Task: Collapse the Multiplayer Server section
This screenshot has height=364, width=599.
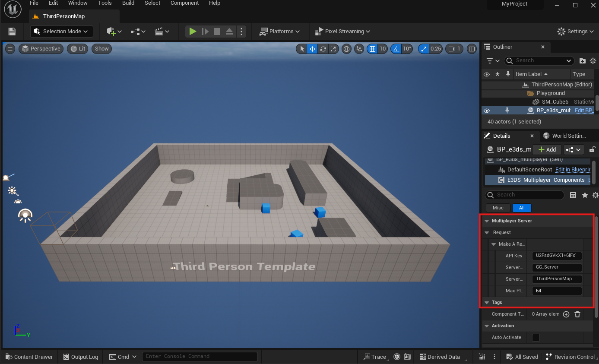Action: coord(487,221)
